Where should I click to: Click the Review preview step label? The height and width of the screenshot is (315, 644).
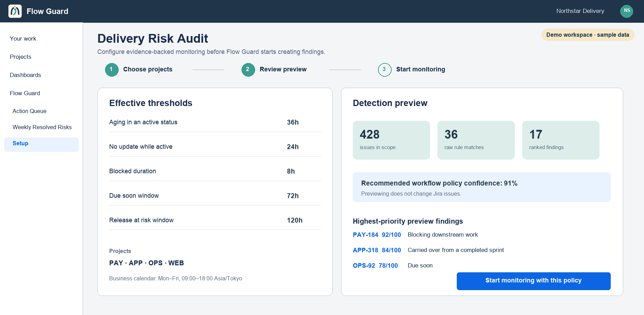(283, 69)
